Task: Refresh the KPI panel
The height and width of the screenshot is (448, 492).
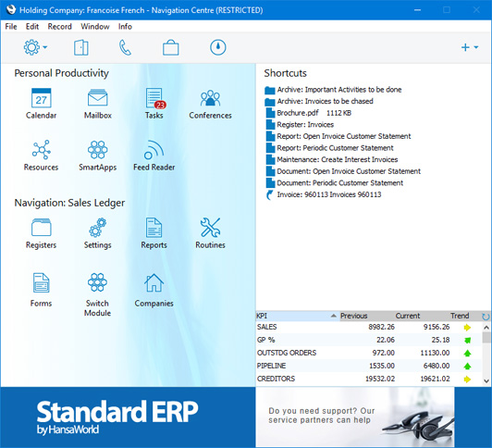Action: tap(486, 317)
